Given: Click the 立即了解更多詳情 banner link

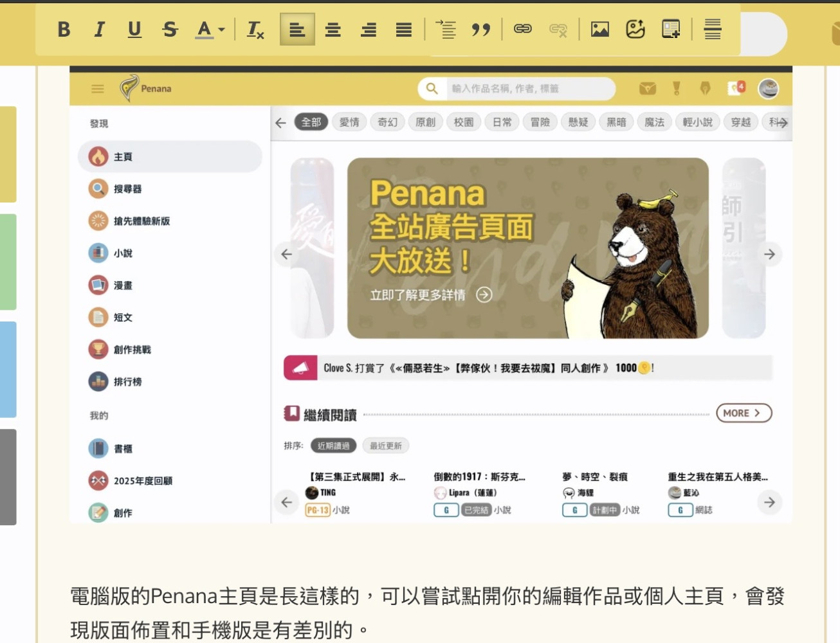Looking at the screenshot, I should [430, 294].
